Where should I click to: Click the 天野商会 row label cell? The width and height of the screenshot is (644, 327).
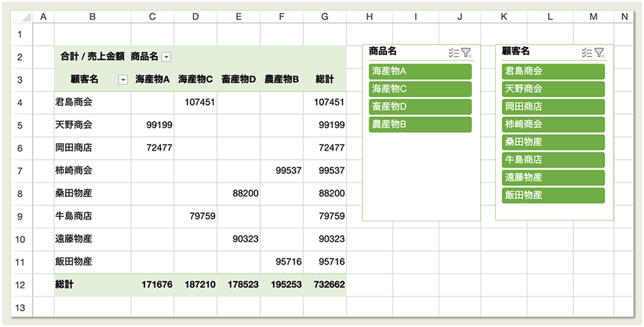tap(92, 125)
